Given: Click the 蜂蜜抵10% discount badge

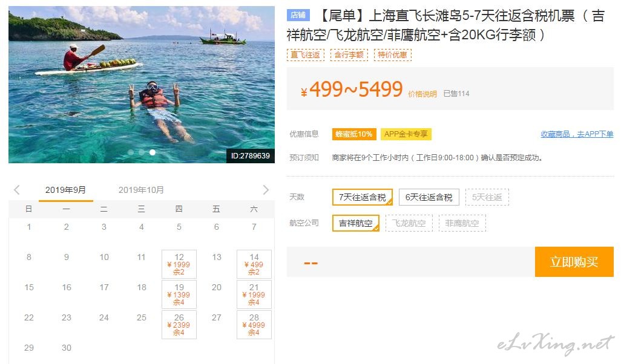Looking at the screenshot, I should click(354, 134).
